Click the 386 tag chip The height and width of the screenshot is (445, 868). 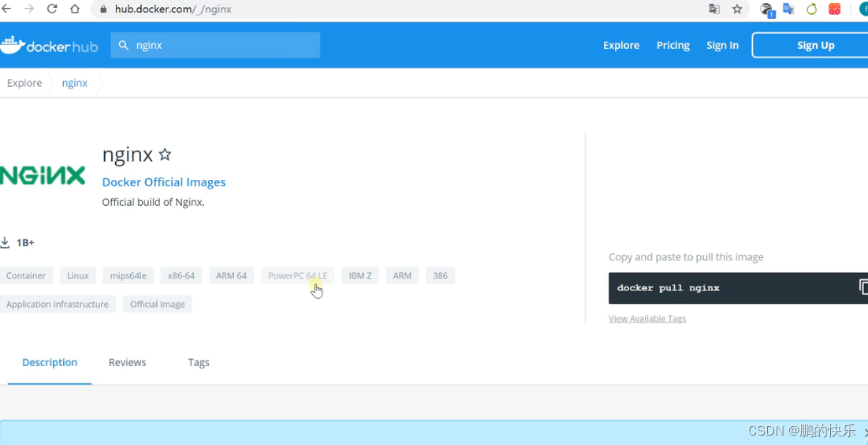click(441, 275)
